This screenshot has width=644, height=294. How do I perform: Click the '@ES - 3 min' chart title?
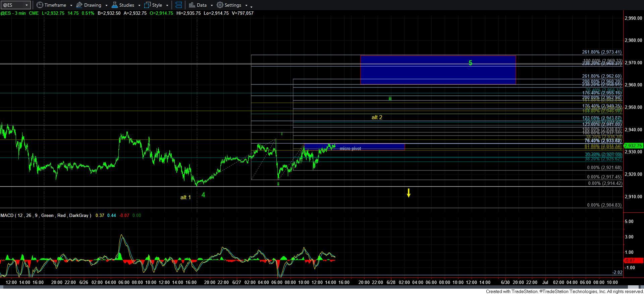[x=13, y=13]
